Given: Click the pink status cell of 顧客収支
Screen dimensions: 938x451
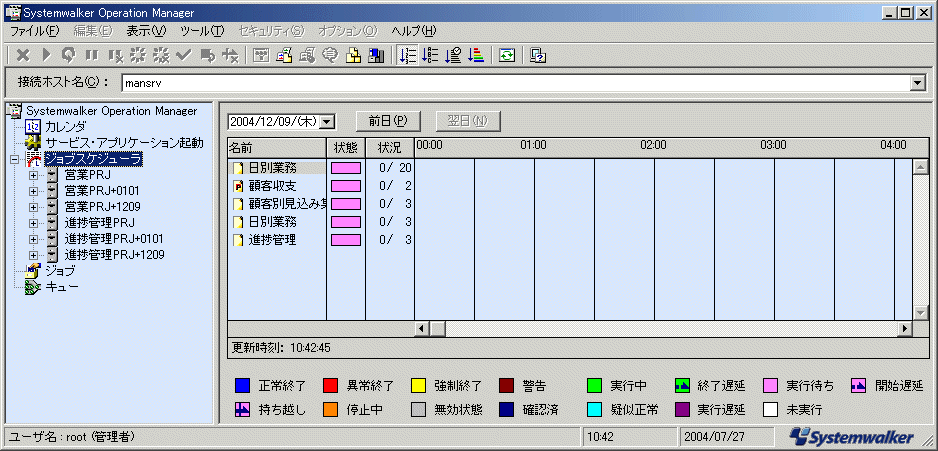Looking at the screenshot, I should pos(346,186).
